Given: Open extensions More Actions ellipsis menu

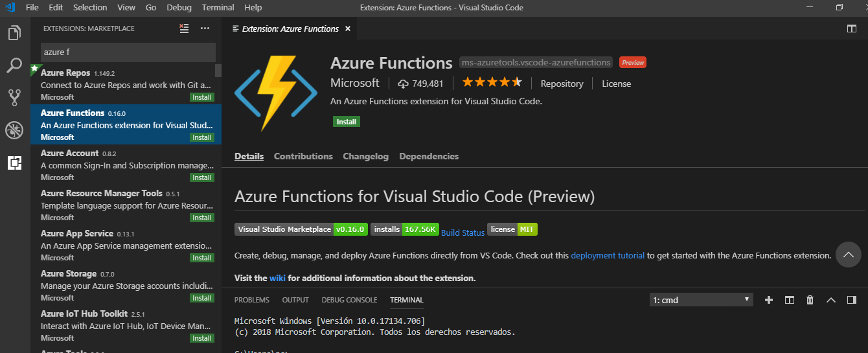Looking at the screenshot, I should pos(205,28).
